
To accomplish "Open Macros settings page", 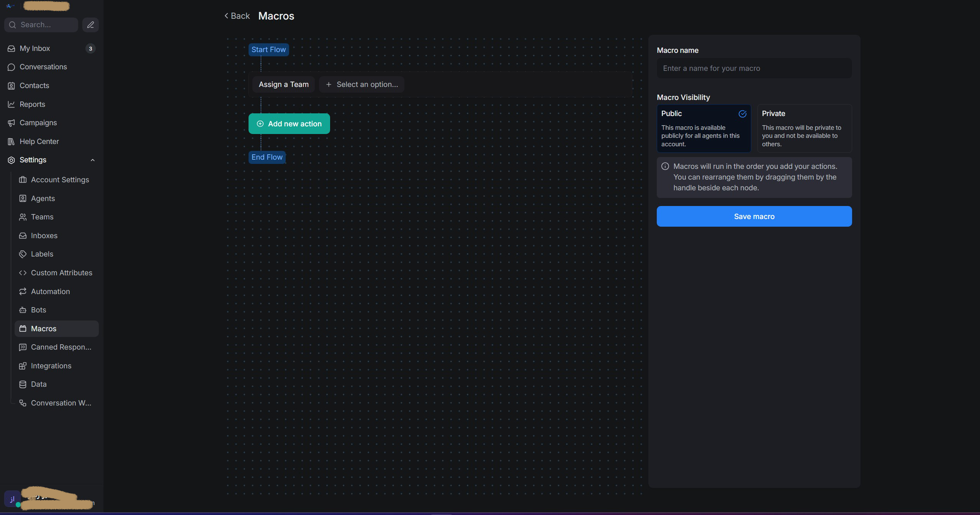I will tap(57, 329).
